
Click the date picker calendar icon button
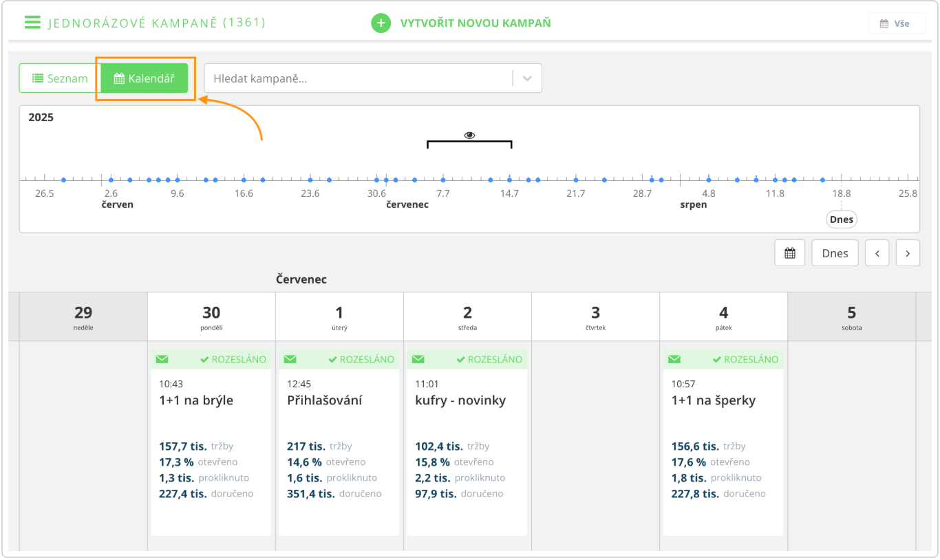(789, 253)
